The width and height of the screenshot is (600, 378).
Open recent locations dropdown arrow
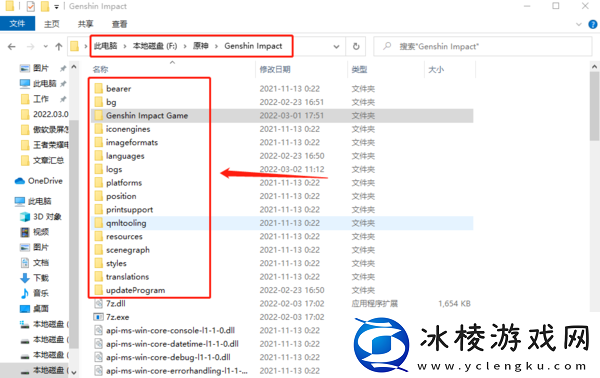pos(46,47)
